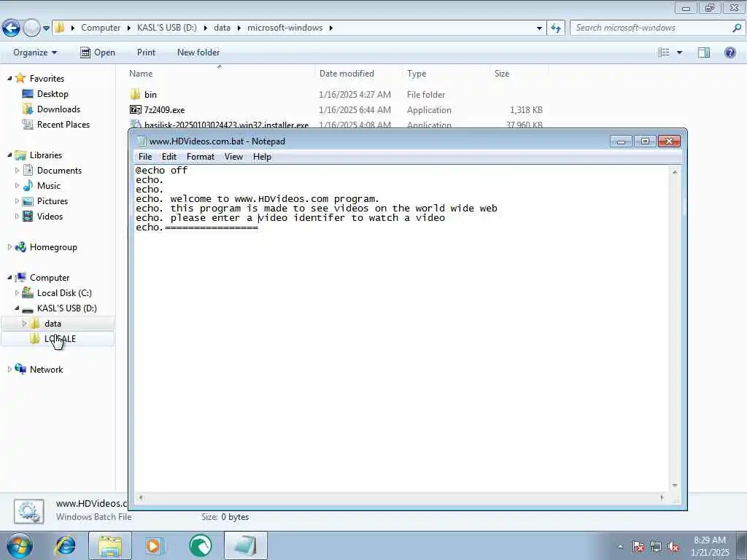
Task: Refresh the folder view
Action: tap(556, 28)
